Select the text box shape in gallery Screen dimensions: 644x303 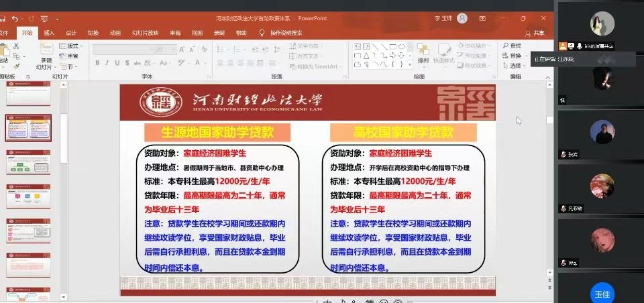358,46
